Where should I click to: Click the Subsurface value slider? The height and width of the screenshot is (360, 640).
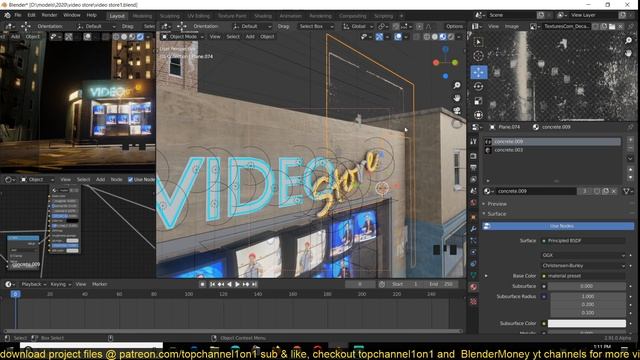point(587,286)
